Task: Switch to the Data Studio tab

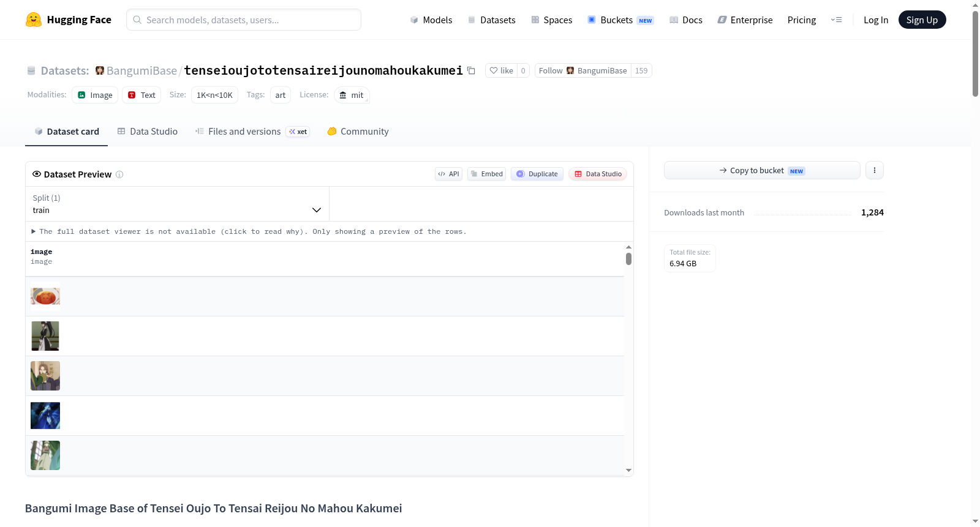Action: (x=148, y=131)
